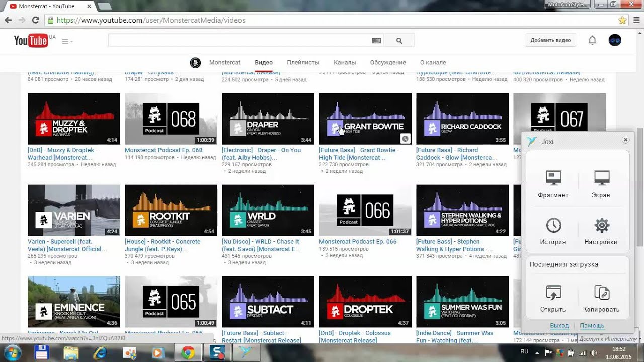Image resolution: width=644 pixels, height=362 pixels.
Task: Open the Rootkit Concrete Jungle thumbnail
Action: [171, 210]
